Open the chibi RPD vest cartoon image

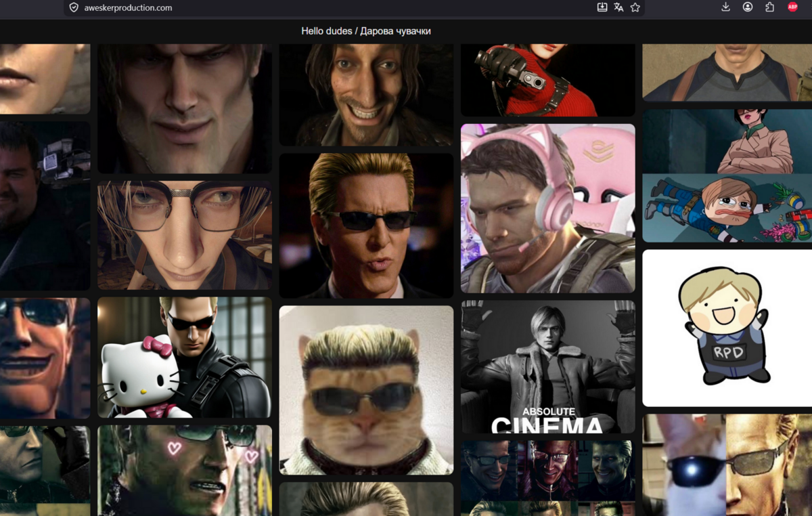point(727,328)
